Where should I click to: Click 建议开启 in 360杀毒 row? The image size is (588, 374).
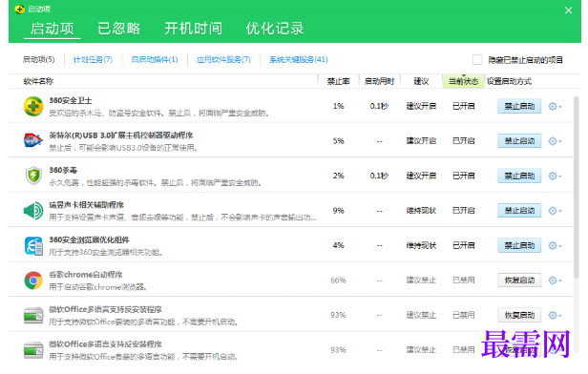(x=421, y=176)
